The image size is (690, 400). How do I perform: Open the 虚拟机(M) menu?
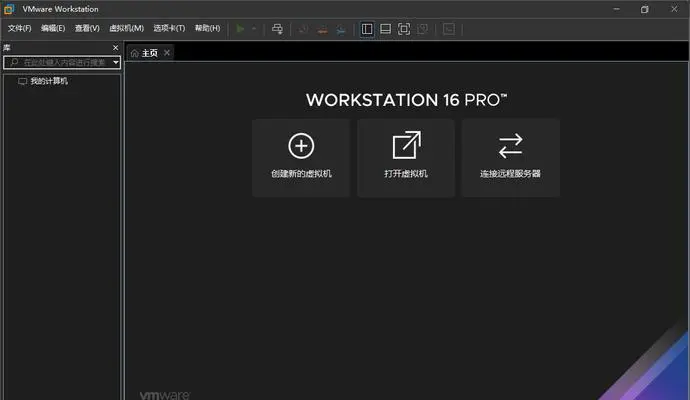pos(126,28)
